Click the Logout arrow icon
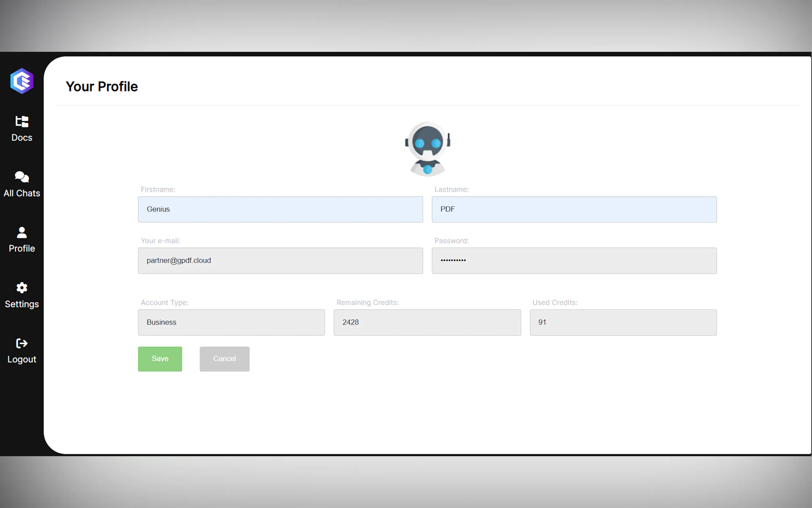812x508 pixels. [x=22, y=343]
